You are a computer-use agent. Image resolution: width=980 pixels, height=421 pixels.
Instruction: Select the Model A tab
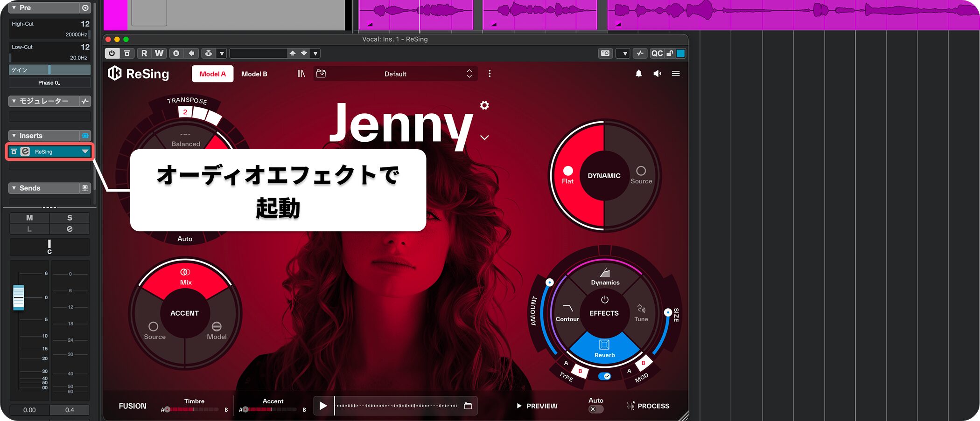[x=212, y=74]
